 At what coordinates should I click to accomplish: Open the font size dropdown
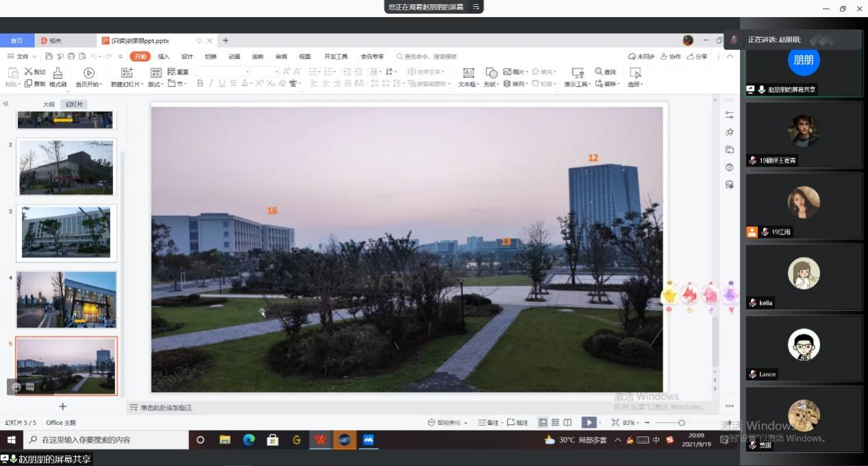click(277, 72)
